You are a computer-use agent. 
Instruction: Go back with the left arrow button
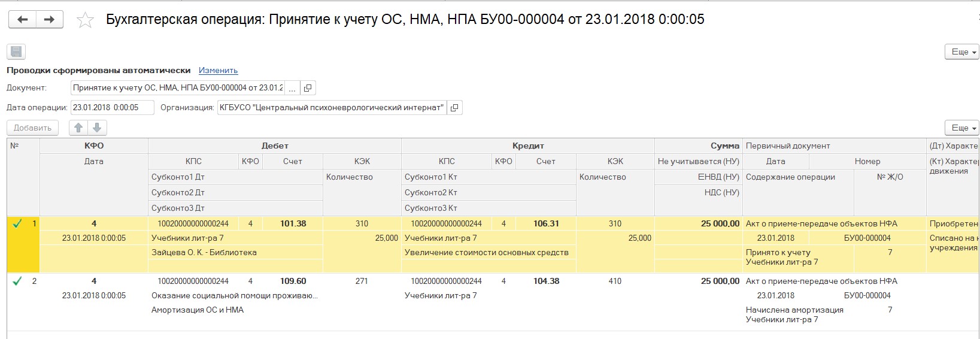(22, 19)
